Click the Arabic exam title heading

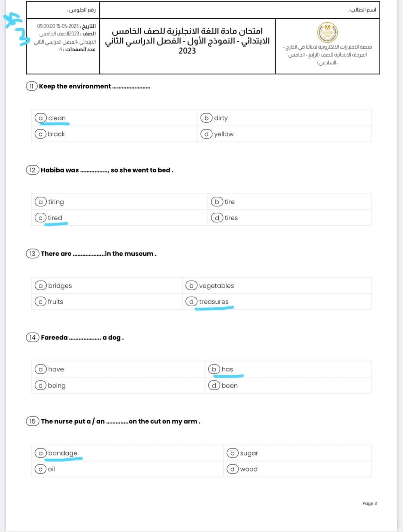[x=187, y=41]
